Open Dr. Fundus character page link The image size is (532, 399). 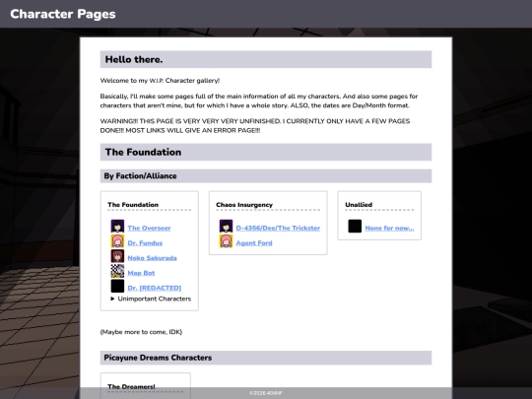click(145, 243)
